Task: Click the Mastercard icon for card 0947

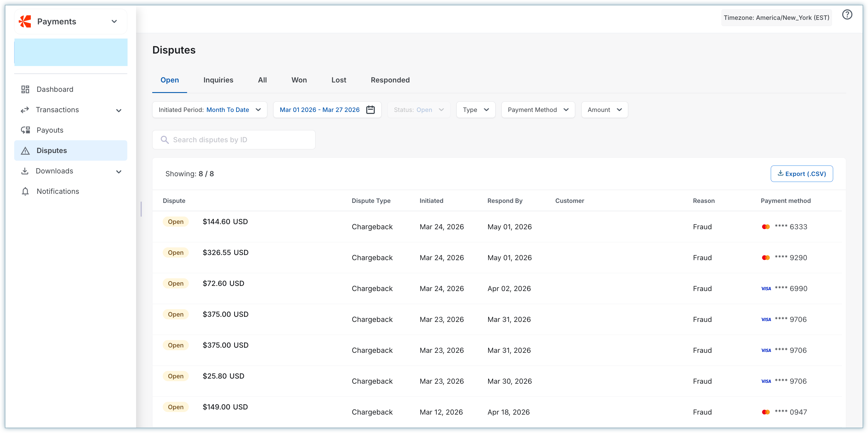Action: 766,412
